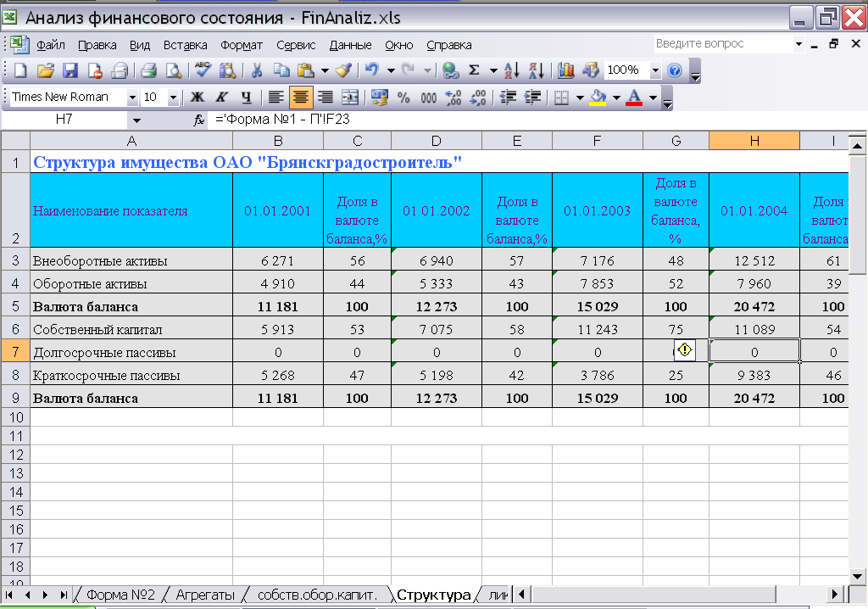Toggle center alignment

pos(301,98)
